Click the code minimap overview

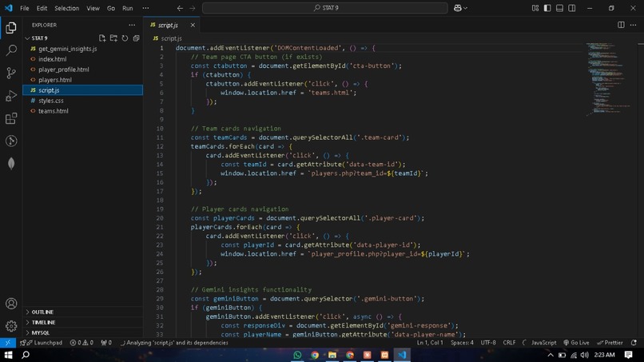pyautogui.click(x=609, y=78)
